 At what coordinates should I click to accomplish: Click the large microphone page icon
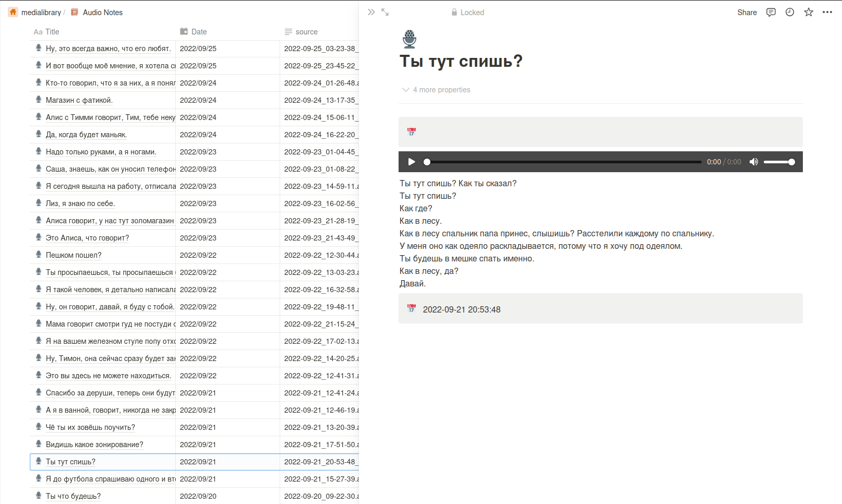click(x=410, y=39)
